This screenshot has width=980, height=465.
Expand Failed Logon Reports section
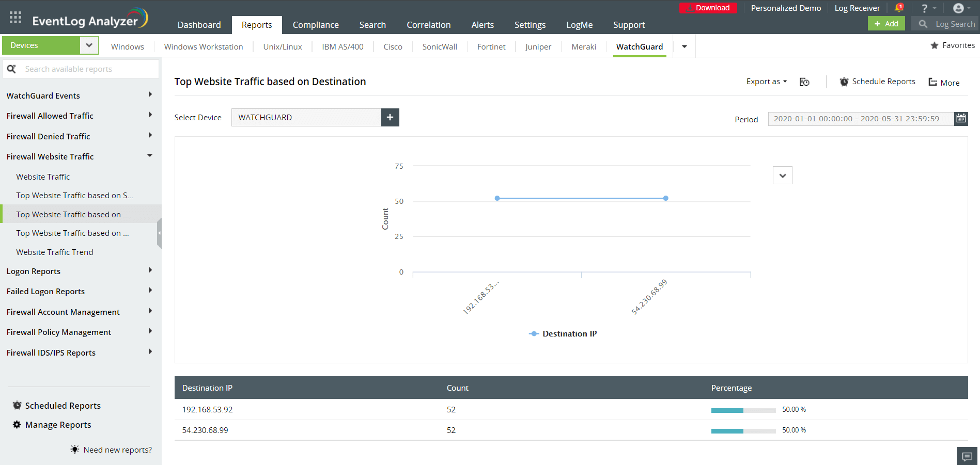point(150,290)
